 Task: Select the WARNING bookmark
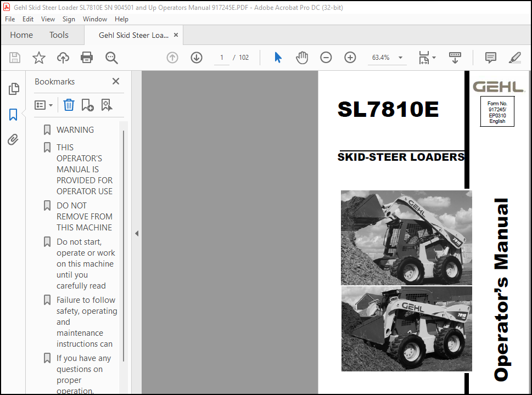tap(75, 130)
